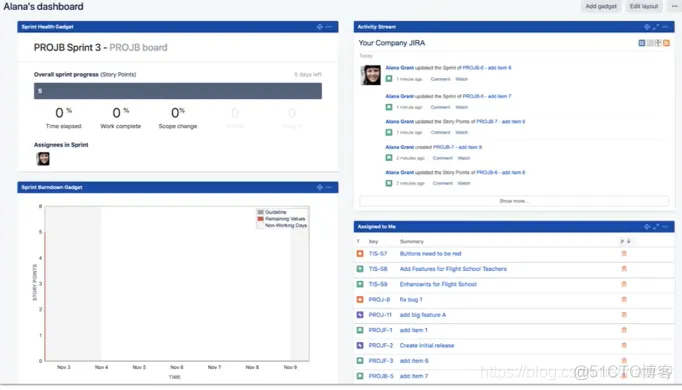This screenshot has width=682, height=390.
Task: Click the story type icon for PROJF-1
Action: coord(360,330)
